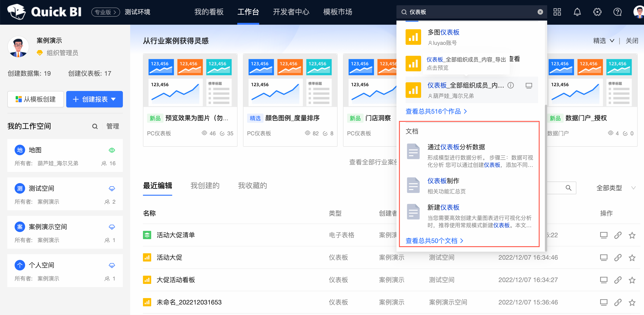This screenshot has width=644, height=315.
Task: Favorite 活动大促清单 using its star
Action: [x=632, y=235]
